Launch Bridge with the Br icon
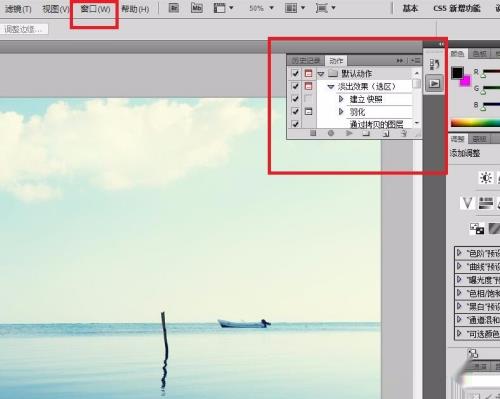 (174, 8)
